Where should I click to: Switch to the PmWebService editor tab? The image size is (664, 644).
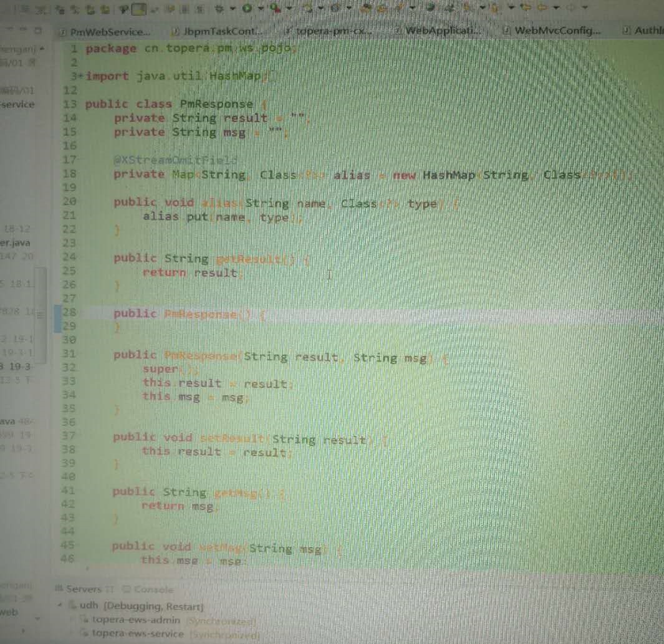(x=106, y=32)
